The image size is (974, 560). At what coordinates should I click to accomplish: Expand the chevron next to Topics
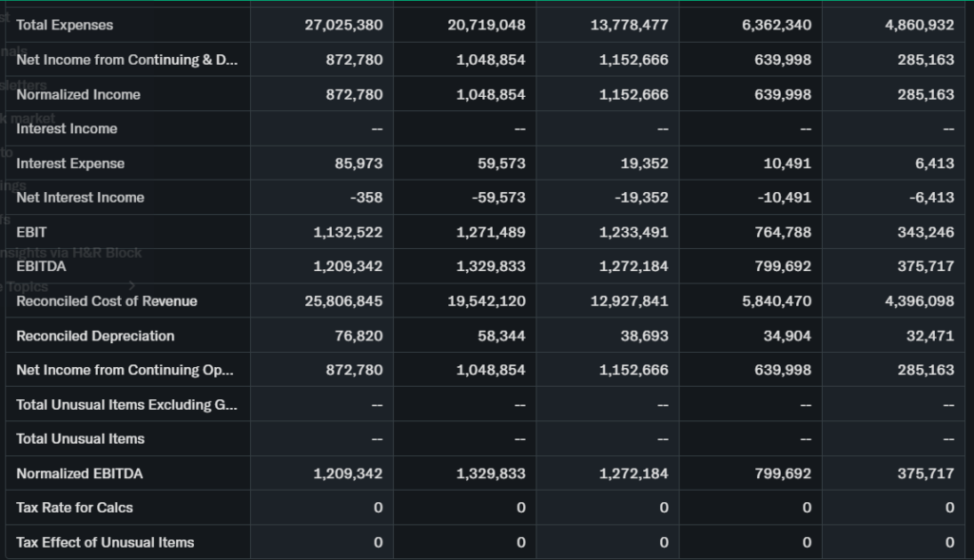point(132,285)
